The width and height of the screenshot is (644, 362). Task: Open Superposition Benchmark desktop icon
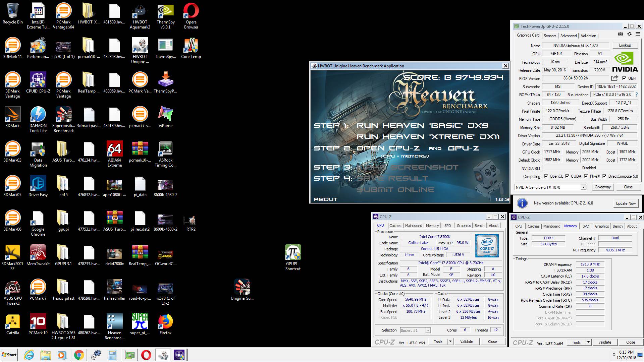tap(63, 119)
